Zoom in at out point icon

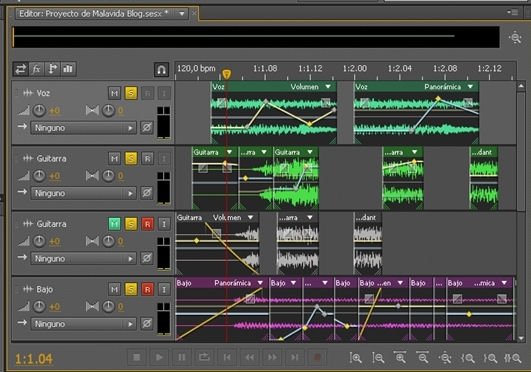point(490,357)
